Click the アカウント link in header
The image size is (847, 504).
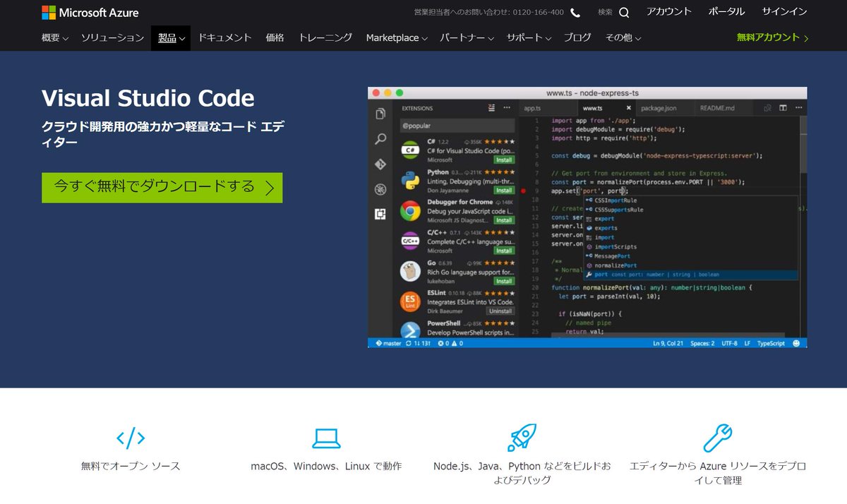tap(669, 11)
